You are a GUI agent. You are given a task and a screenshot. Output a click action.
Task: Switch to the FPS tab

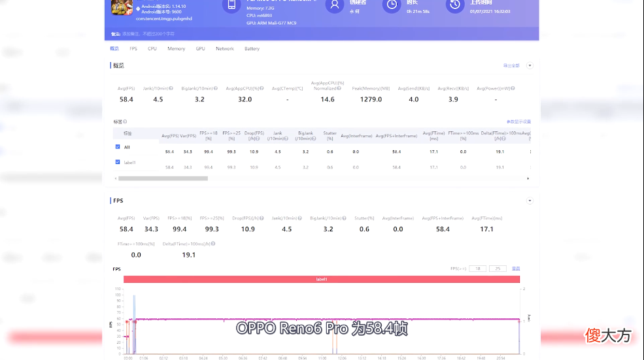tap(133, 48)
